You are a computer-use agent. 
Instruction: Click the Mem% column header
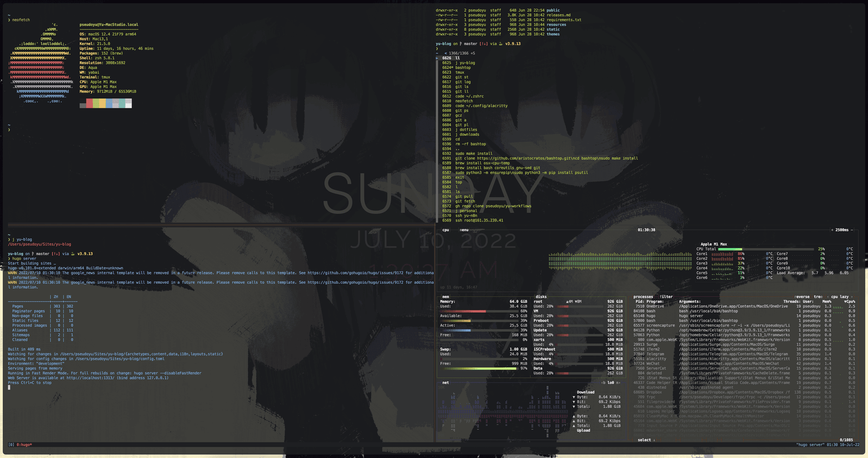[827, 302]
